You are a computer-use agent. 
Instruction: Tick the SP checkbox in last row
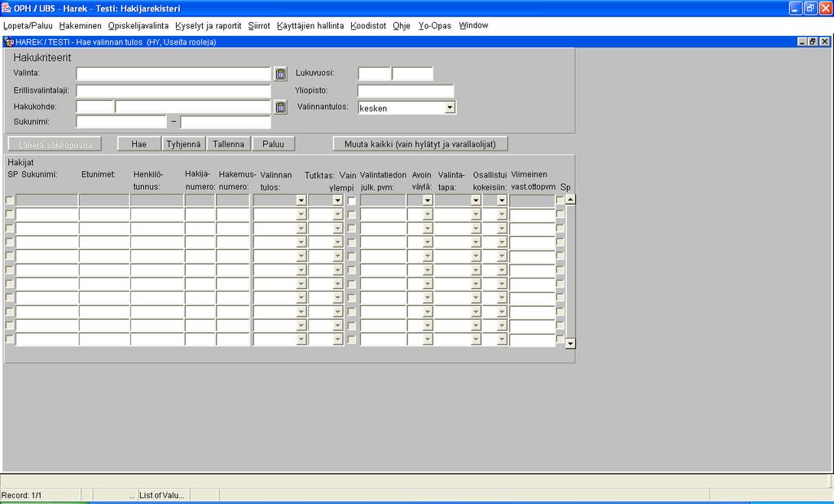[10, 339]
